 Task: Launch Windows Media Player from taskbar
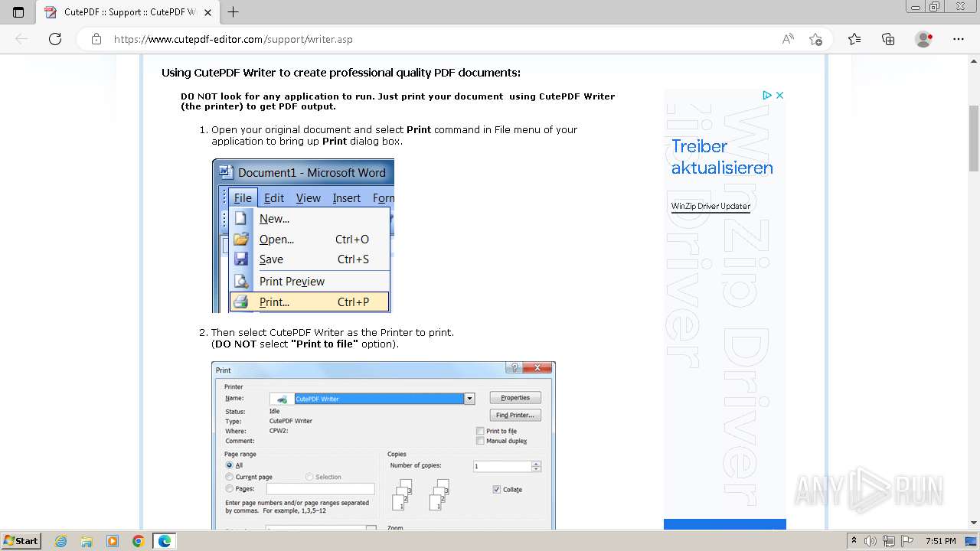point(113,541)
